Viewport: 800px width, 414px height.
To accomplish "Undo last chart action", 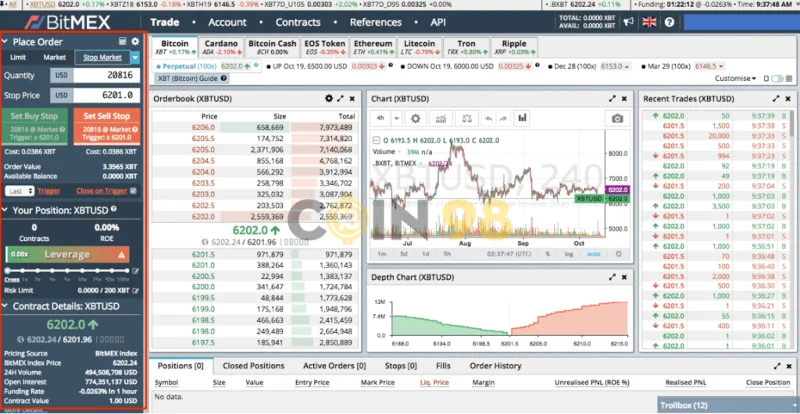I will tap(488, 118).
